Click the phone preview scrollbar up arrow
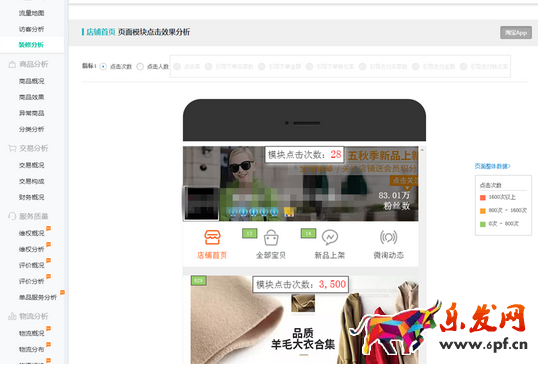The width and height of the screenshot is (538, 365). click(x=422, y=150)
